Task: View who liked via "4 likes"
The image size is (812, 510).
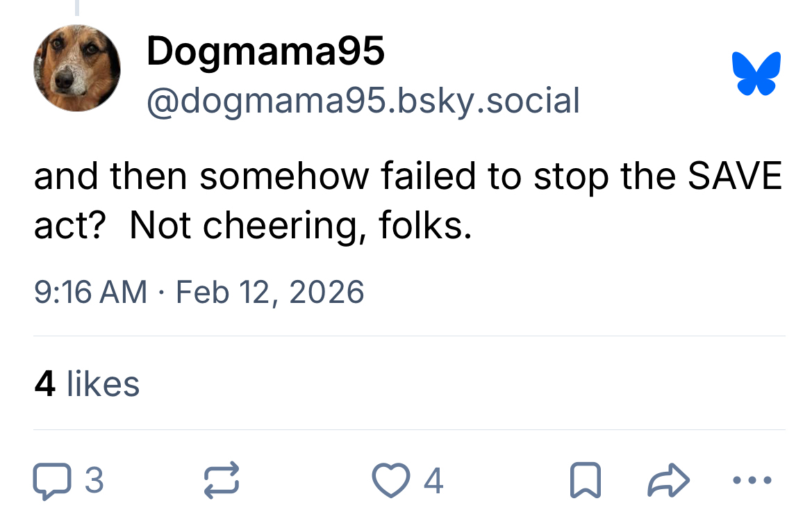Action: point(87,384)
